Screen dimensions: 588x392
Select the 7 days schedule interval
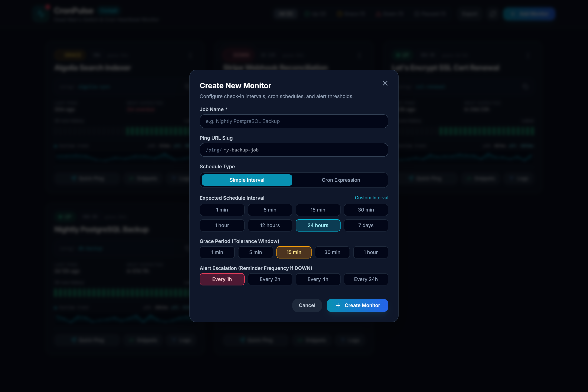(366, 225)
